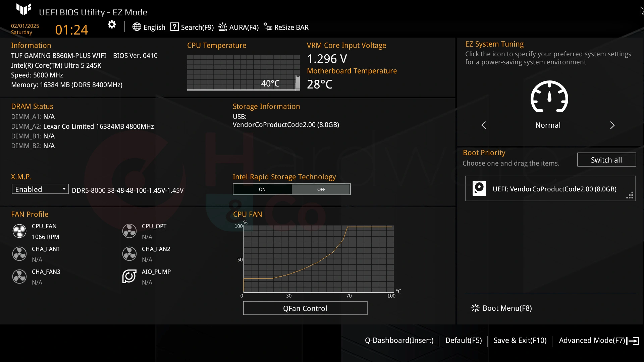Click the Switch all button

tap(606, 160)
